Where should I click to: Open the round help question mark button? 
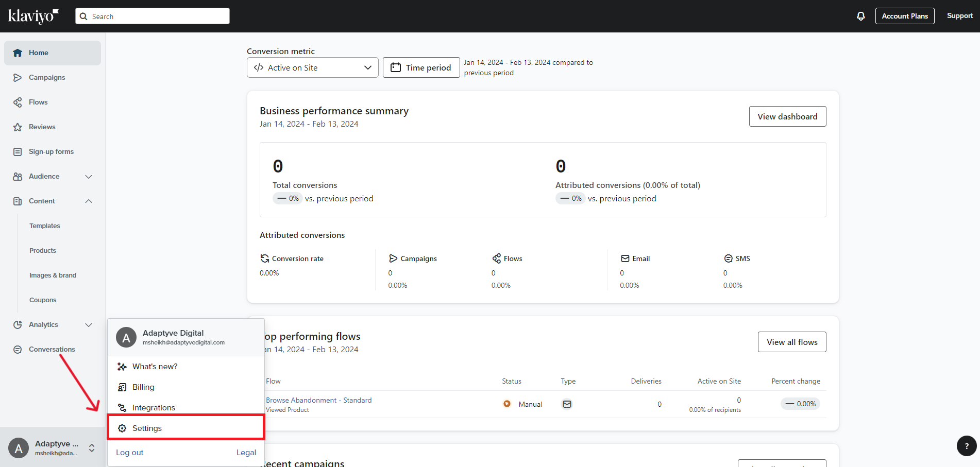pos(966,446)
